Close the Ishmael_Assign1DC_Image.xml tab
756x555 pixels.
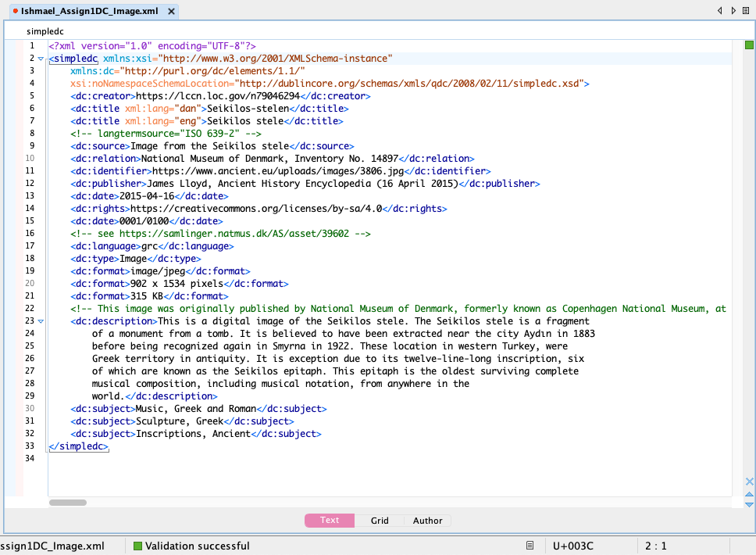pyautogui.click(x=172, y=11)
